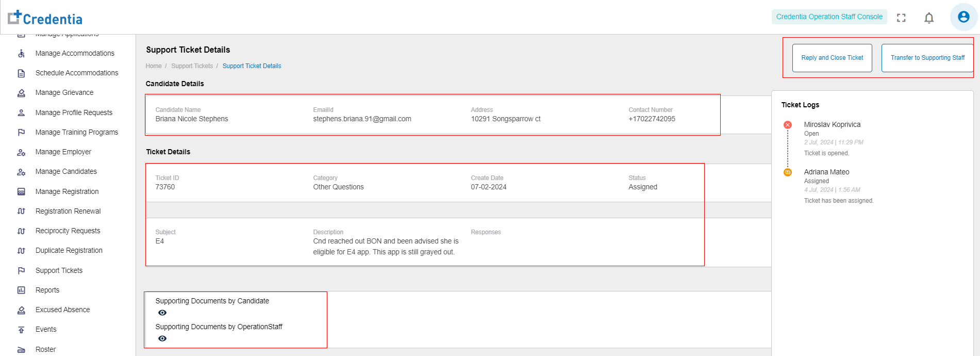Open Support Tickets sidebar item
Screen dimensions: 980x356
(59, 270)
